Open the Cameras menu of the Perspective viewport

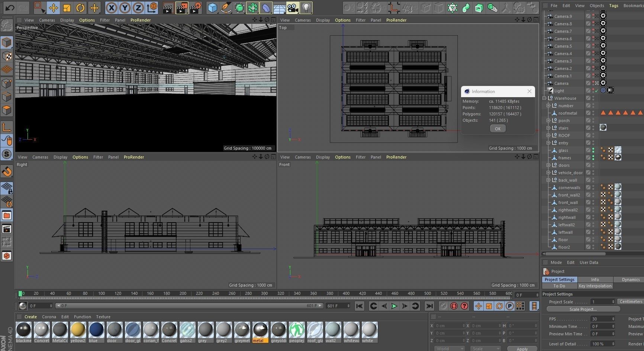pos(47,20)
